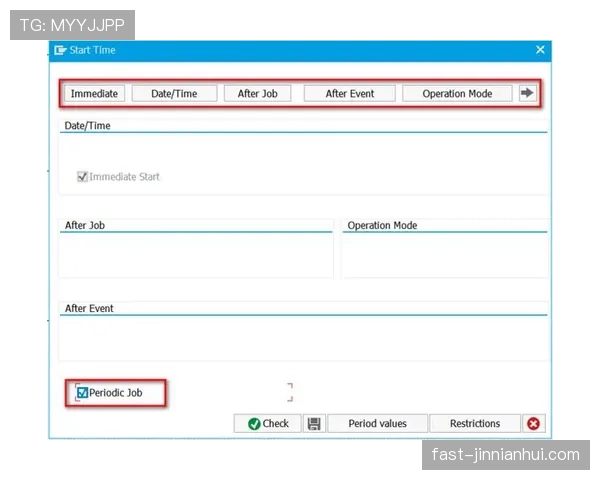Click the Start Time title bar icon
600x480 pixels.
60,50
